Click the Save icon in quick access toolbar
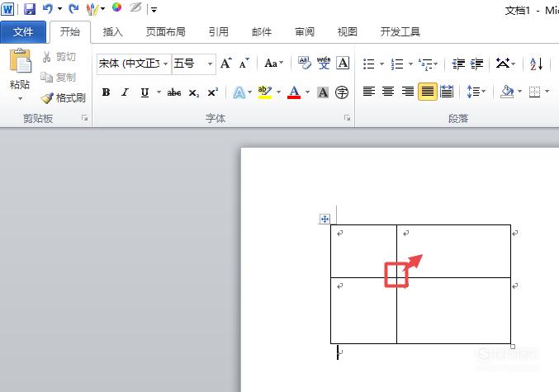559x392 pixels. [30, 8]
